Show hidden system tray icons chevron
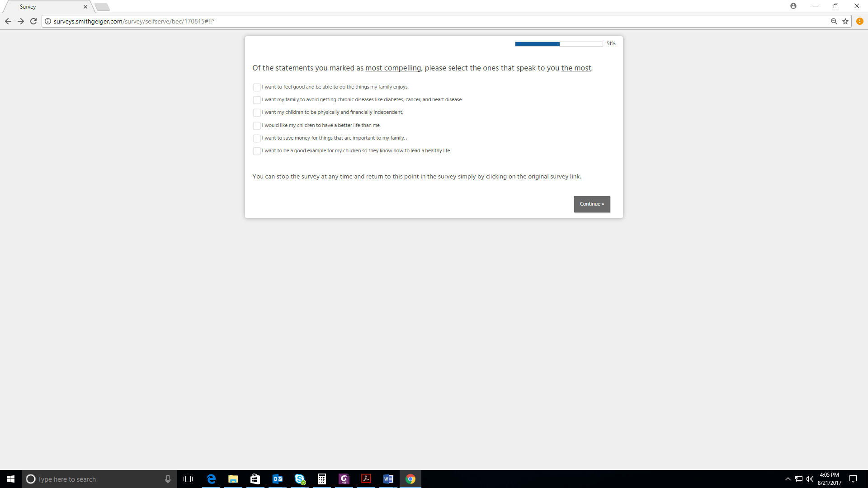 (x=788, y=479)
